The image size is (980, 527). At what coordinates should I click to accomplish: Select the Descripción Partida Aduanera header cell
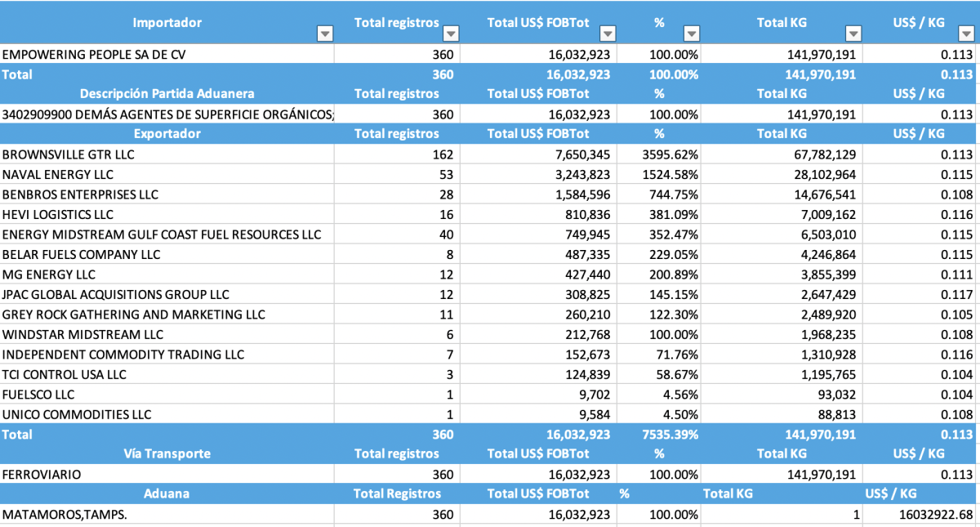pos(167,94)
